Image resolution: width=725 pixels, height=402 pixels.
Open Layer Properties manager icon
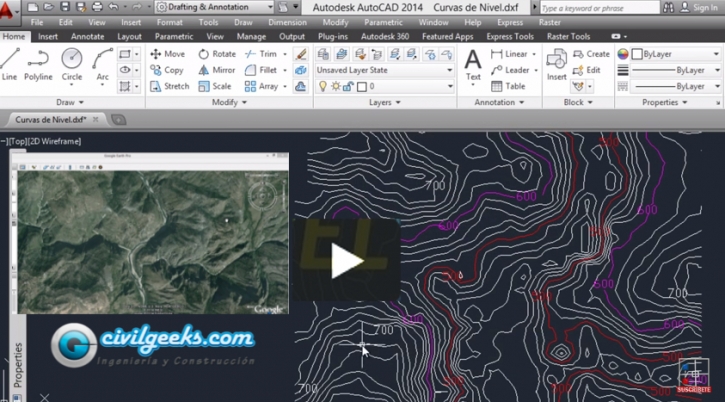coord(323,54)
